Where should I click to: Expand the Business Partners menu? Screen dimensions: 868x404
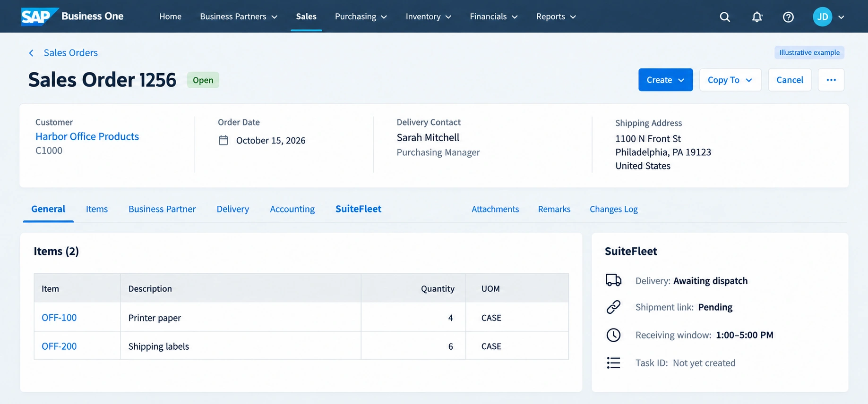pyautogui.click(x=239, y=17)
